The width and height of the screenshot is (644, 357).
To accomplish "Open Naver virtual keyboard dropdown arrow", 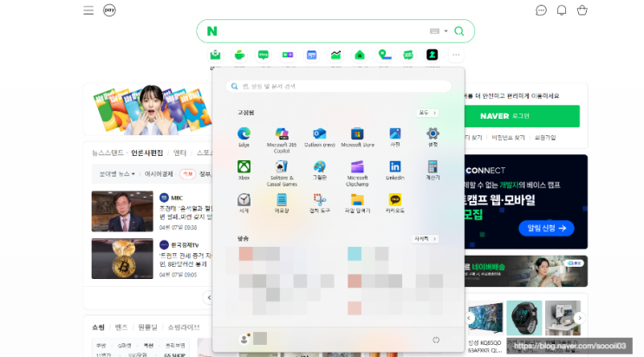I will [446, 31].
